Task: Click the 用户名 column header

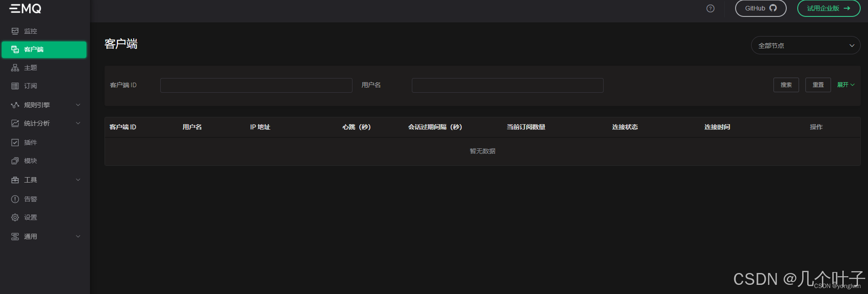Action: click(x=192, y=127)
